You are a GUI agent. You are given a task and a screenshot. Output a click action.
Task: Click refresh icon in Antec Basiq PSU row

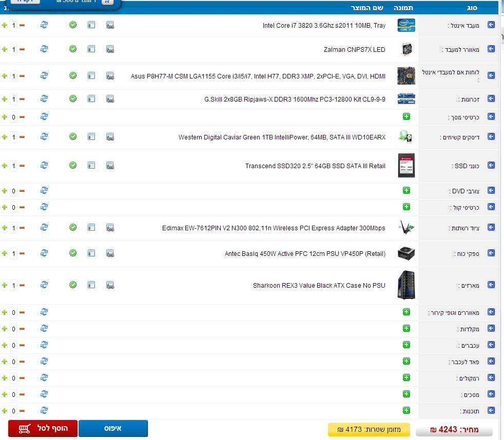(x=44, y=253)
